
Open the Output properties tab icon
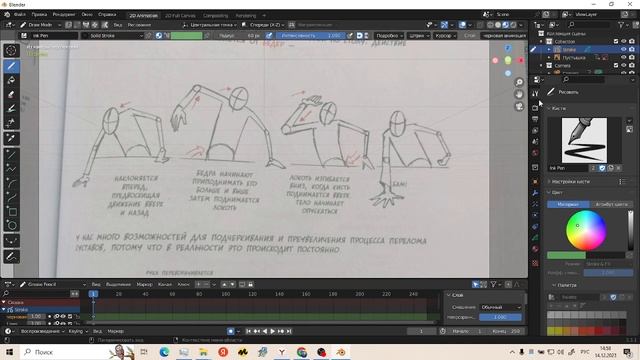(535, 119)
